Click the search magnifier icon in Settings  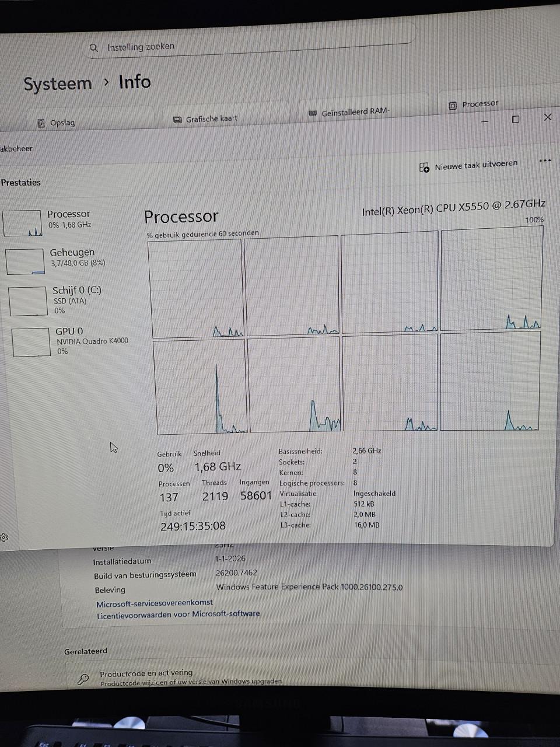(x=93, y=48)
